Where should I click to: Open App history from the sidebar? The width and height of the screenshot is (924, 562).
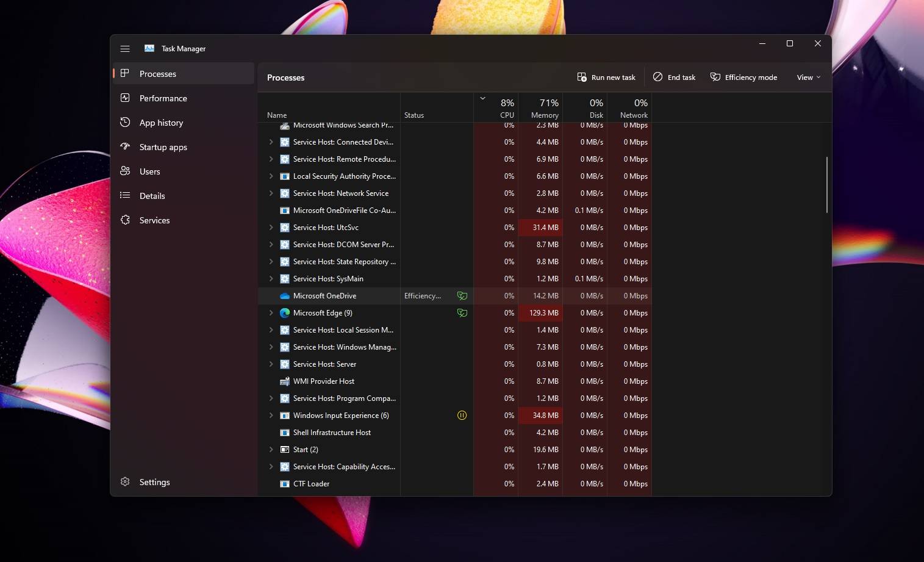coord(161,122)
